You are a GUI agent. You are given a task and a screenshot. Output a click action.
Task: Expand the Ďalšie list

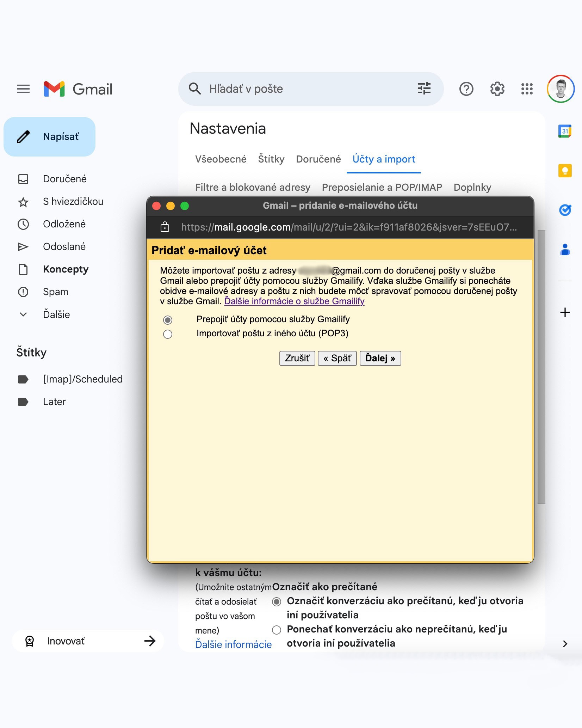pyautogui.click(x=56, y=314)
